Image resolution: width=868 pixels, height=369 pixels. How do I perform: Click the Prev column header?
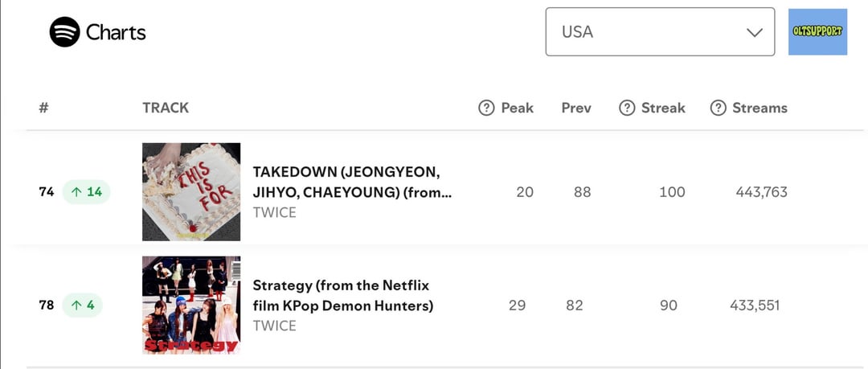(x=576, y=108)
